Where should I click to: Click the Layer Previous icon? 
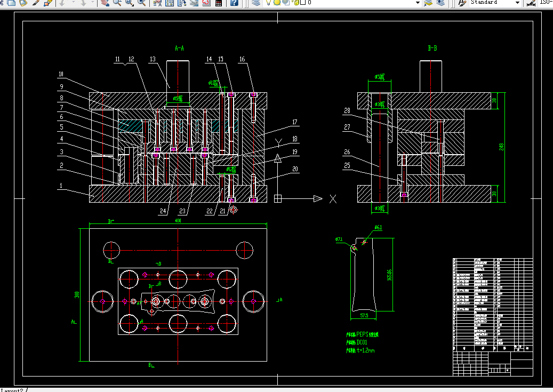tap(440, 3)
